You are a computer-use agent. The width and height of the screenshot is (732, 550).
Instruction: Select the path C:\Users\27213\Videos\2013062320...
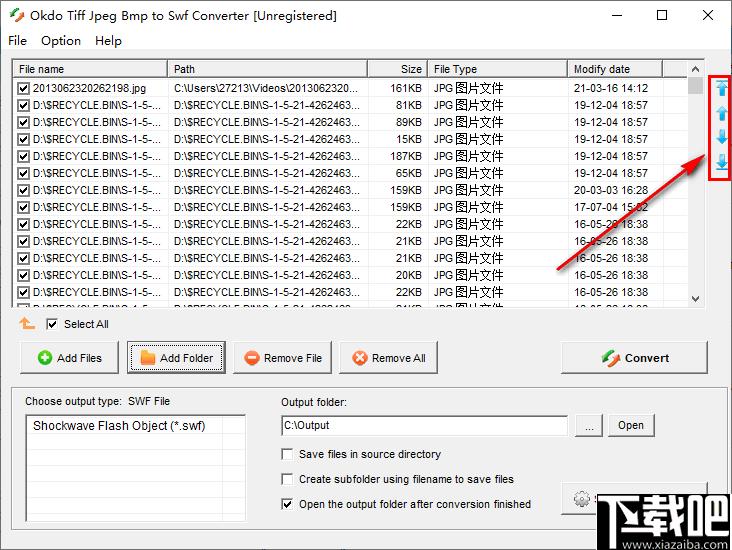[266, 88]
